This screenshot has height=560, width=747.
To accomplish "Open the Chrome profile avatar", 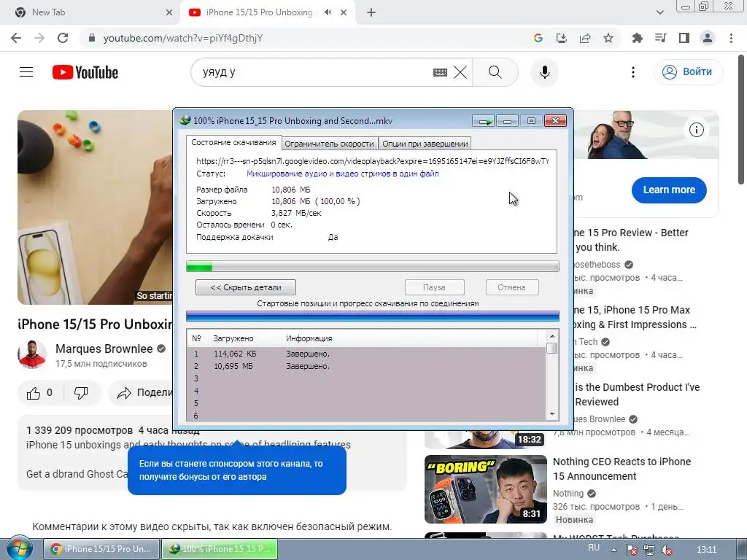I will click(x=708, y=38).
